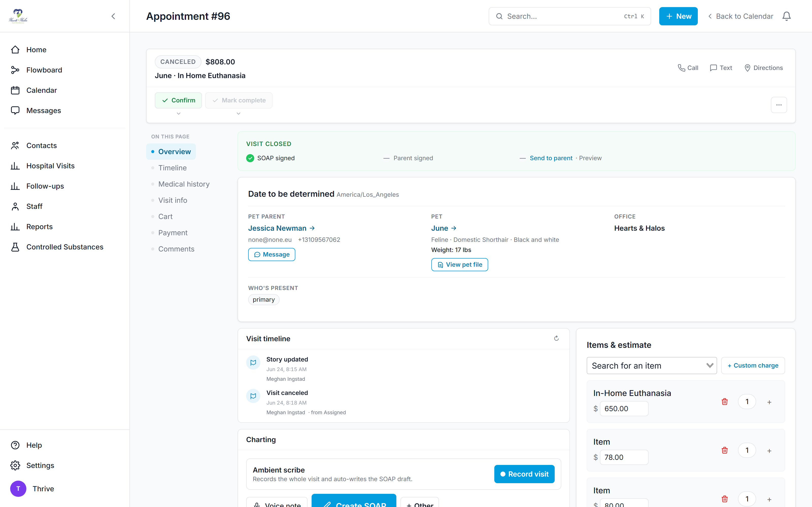
Task: Increase In-Home Euthanasia quantity with plus
Action: pos(769,402)
